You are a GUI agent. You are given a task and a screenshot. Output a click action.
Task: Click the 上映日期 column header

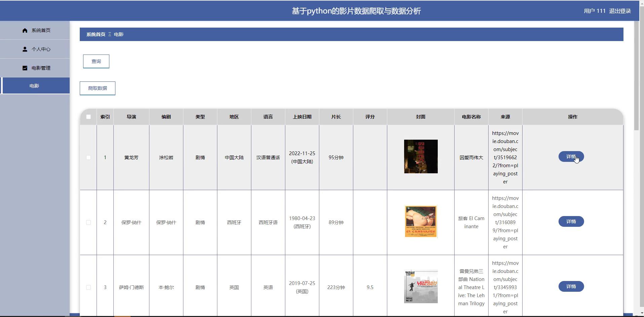click(302, 117)
